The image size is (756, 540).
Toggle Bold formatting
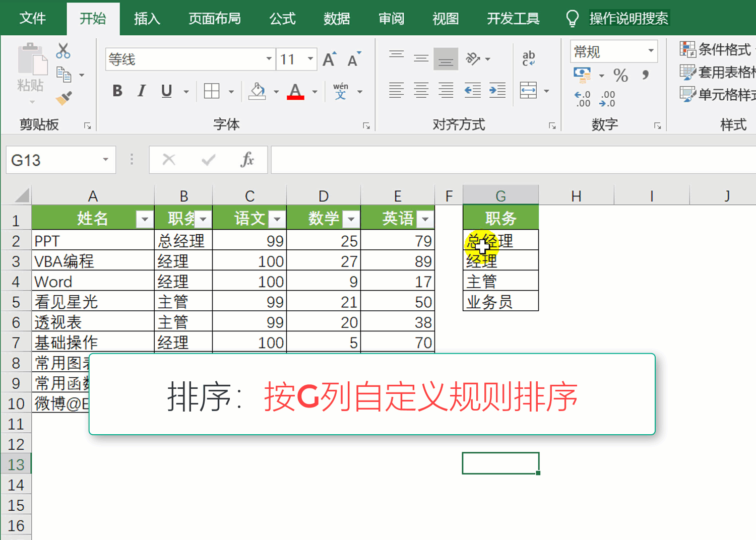click(x=117, y=91)
